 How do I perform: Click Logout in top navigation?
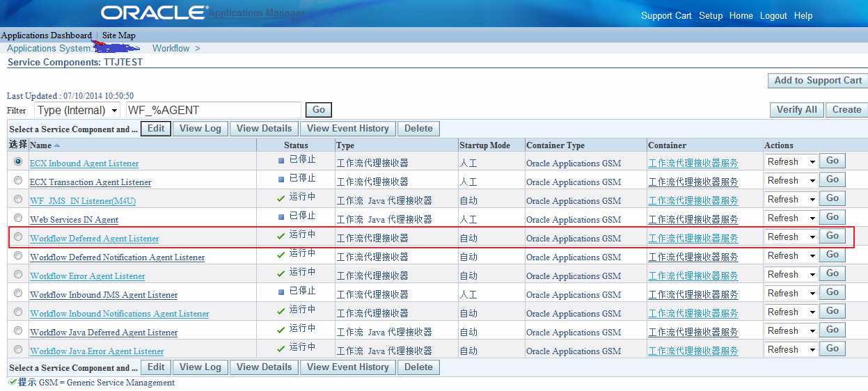pyautogui.click(x=773, y=15)
